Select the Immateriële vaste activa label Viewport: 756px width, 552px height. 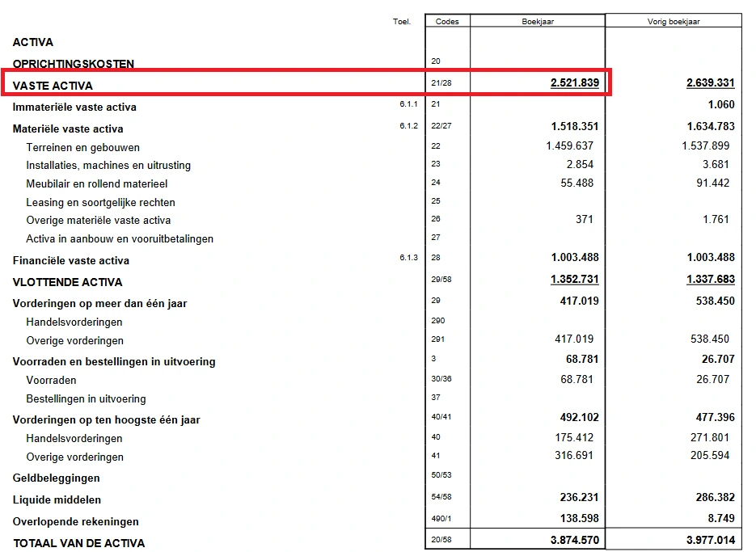[74, 107]
